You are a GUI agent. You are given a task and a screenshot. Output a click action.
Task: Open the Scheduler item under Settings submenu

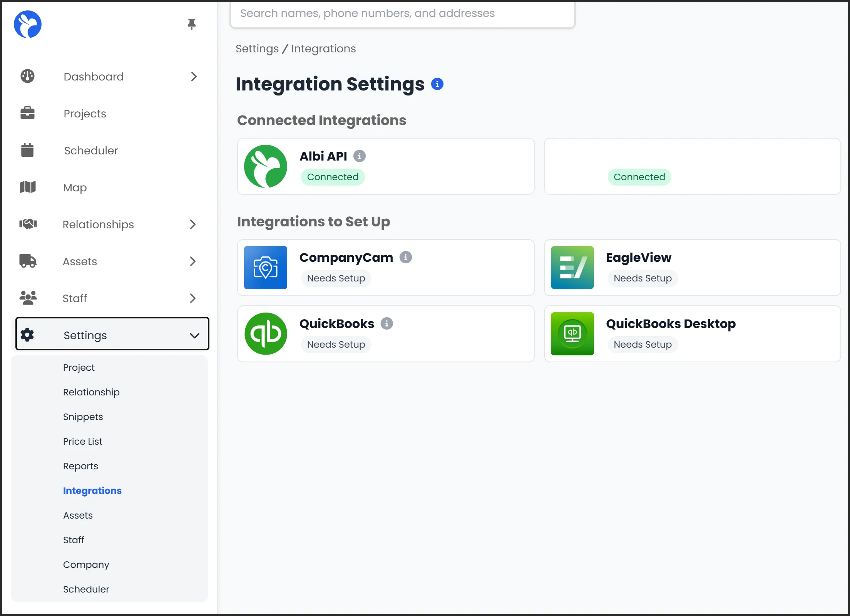[x=86, y=589]
